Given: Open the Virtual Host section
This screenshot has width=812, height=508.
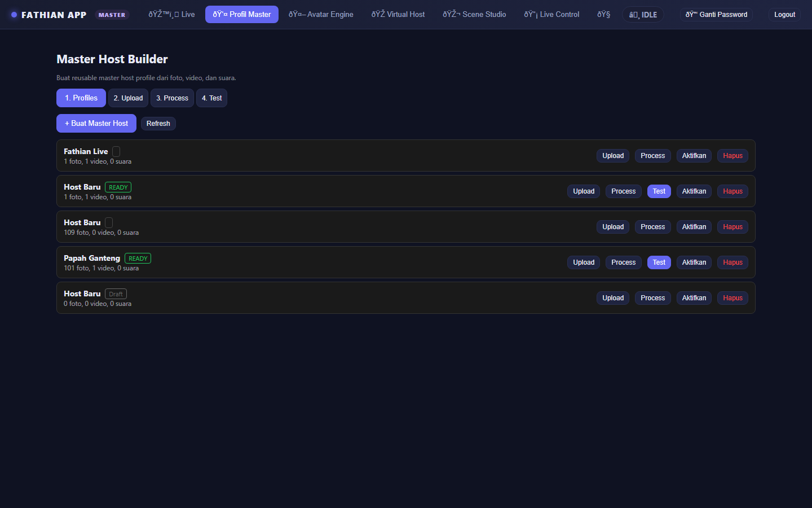Looking at the screenshot, I should pyautogui.click(x=398, y=15).
